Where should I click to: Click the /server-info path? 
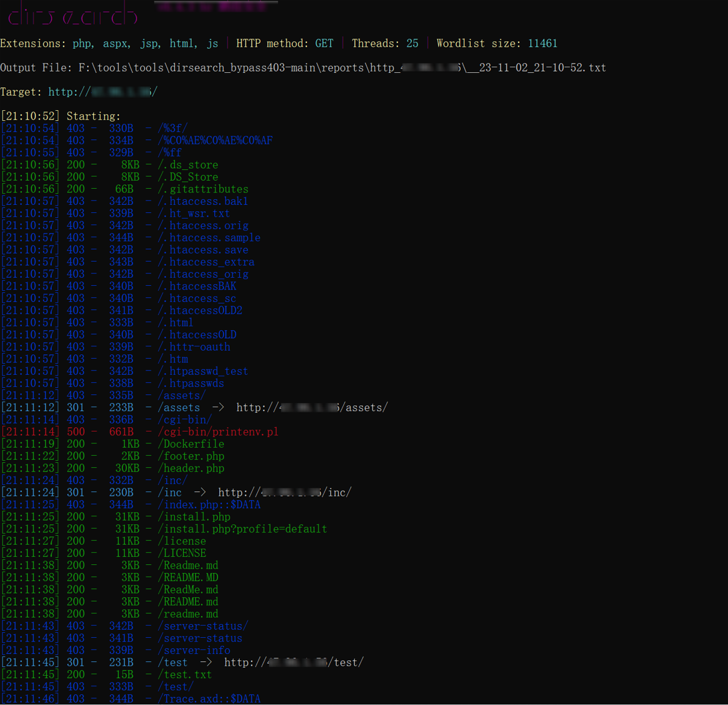click(194, 650)
